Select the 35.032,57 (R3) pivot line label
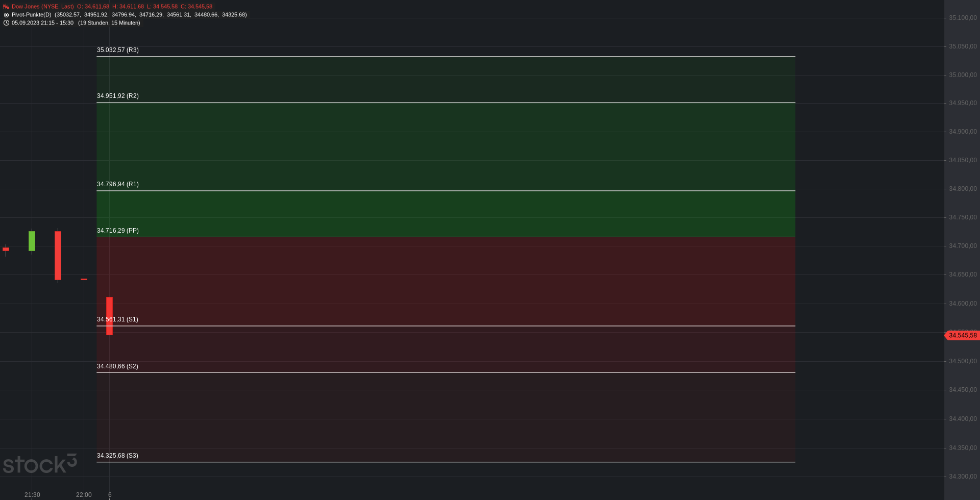Viewport: 980px width, 500px height. (118, 50)
